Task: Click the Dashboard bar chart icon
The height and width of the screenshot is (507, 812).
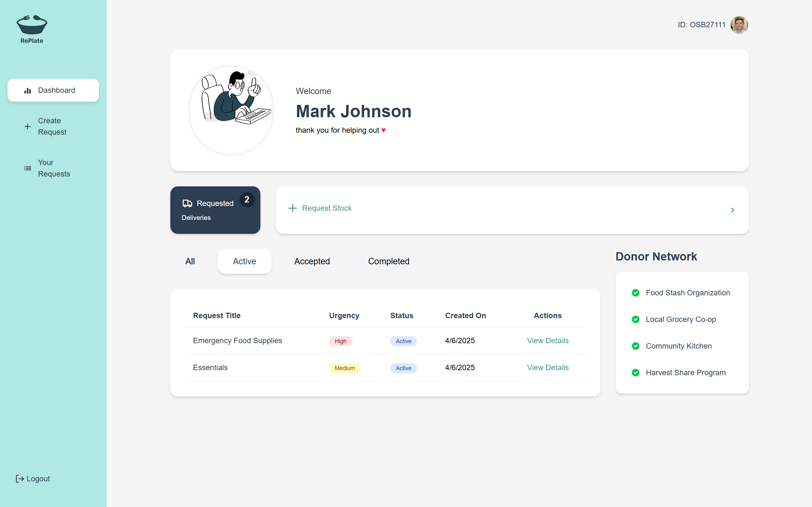Action: click(28, 91)
